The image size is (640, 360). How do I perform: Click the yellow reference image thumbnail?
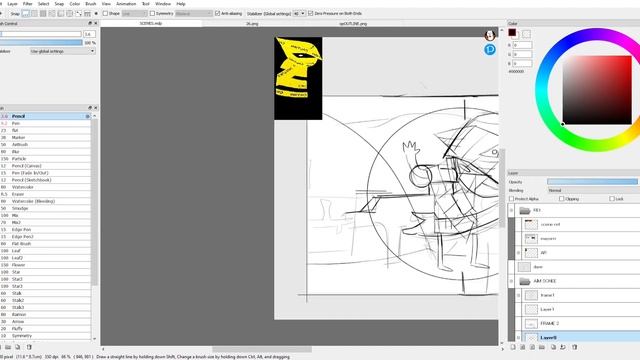click(x=298, y=78)
